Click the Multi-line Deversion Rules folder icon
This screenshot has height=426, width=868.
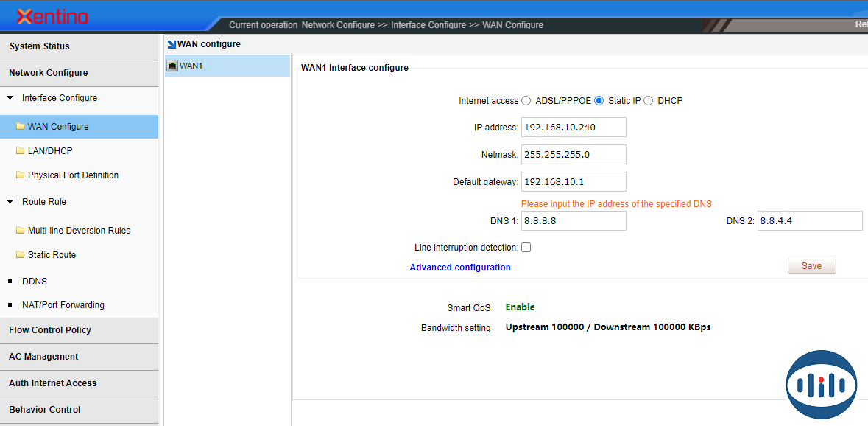(20, 230)
